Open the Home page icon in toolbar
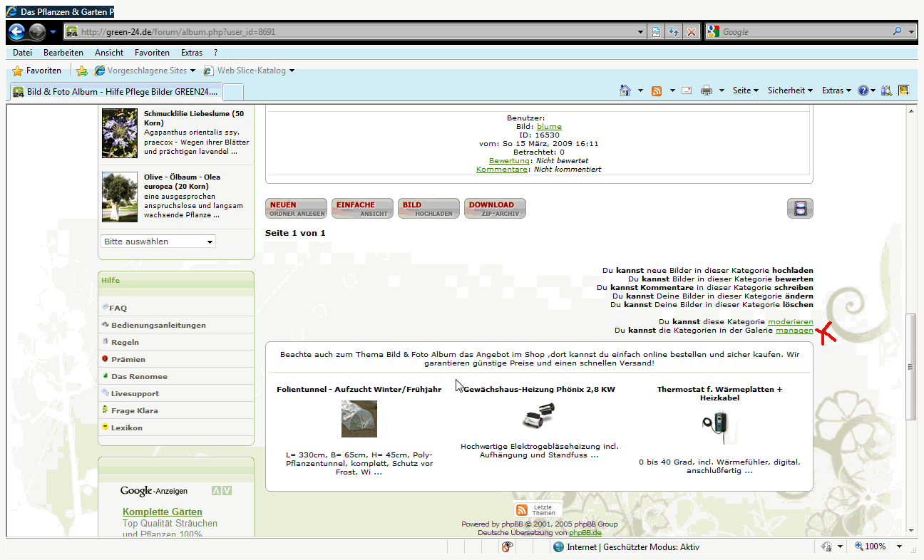This screenshot has height=560, width=924. [x=625, y=90]
